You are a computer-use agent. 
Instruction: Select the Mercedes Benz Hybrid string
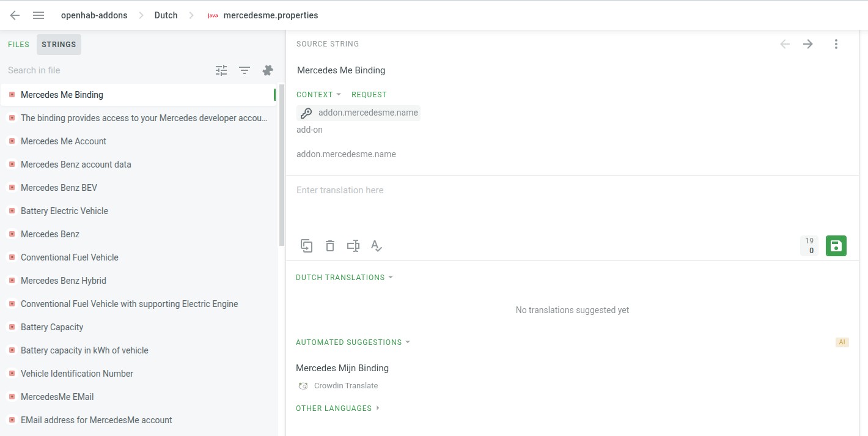click(138, 281)
